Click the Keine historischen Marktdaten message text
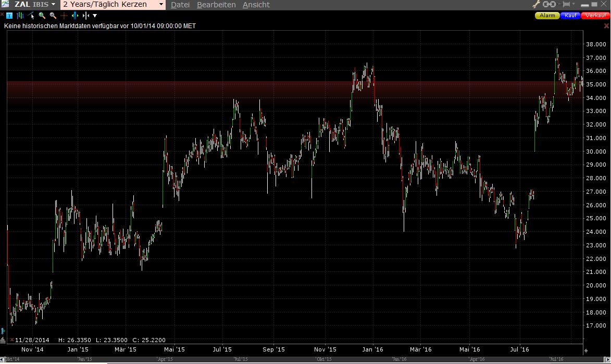Image resolution: width=611 pixels, height=364 pixels. [x=100, y=26]
